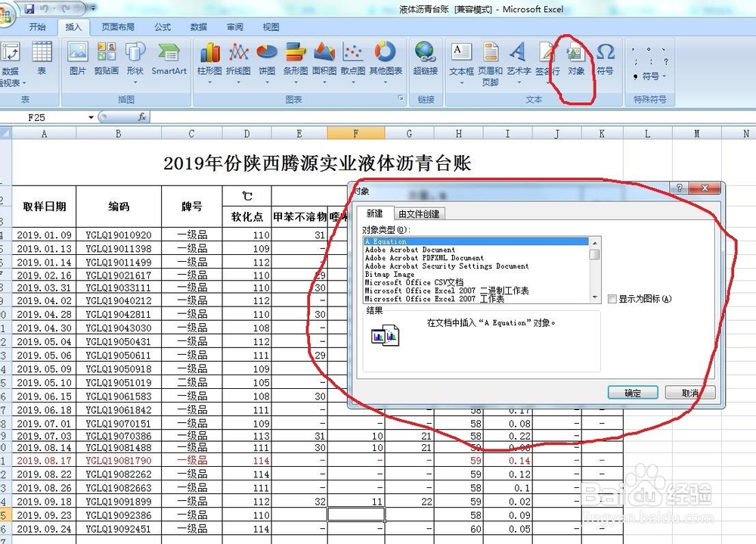Viewport: 756px width, 544px height.
Task: Open 由文件创建 tab in Object dialog
Action: tap(419, 214)
